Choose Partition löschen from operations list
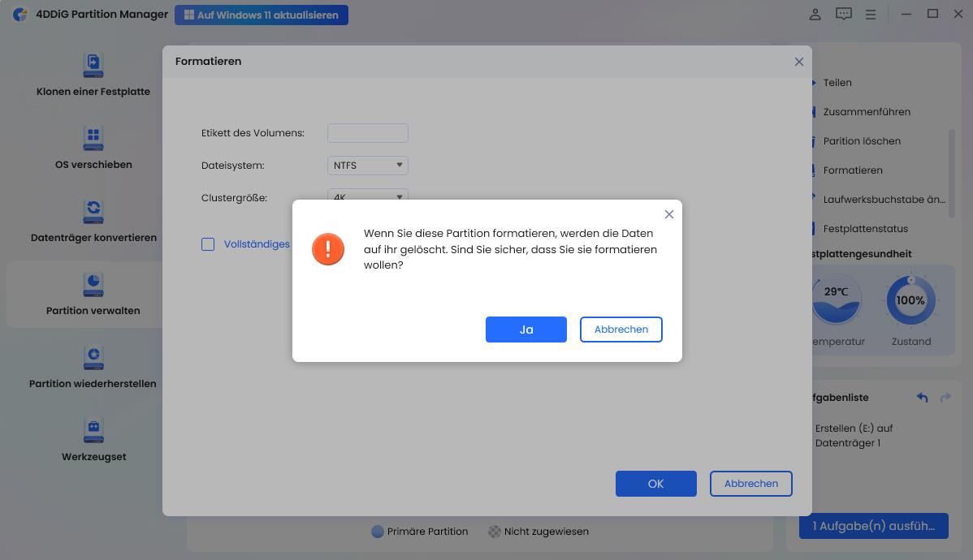This screenshot has height=560, width=973. (x=861, y=141)
